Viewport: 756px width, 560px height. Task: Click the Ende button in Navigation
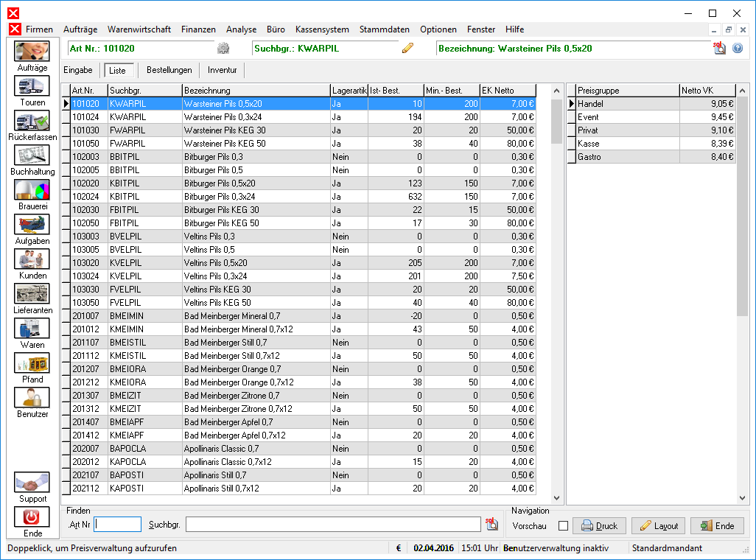(x=718, y=526)
